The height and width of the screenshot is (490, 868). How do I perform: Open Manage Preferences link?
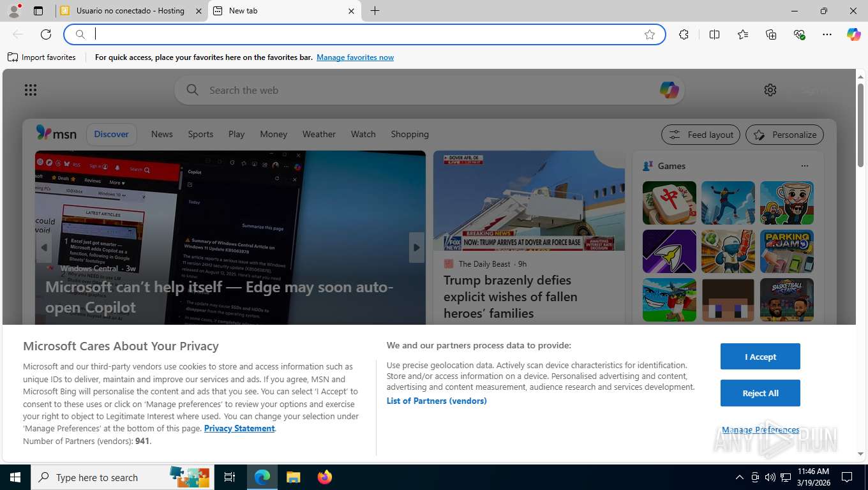click(761, 430)
